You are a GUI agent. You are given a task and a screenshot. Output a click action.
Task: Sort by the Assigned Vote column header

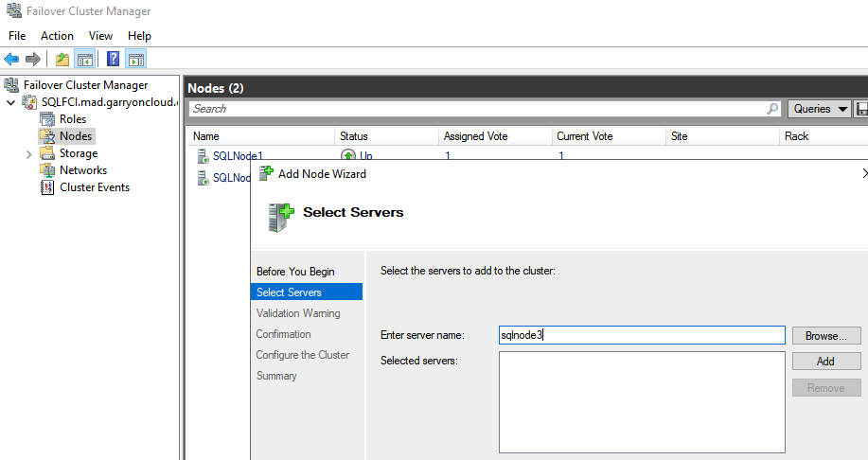click(x=495, y=136)
